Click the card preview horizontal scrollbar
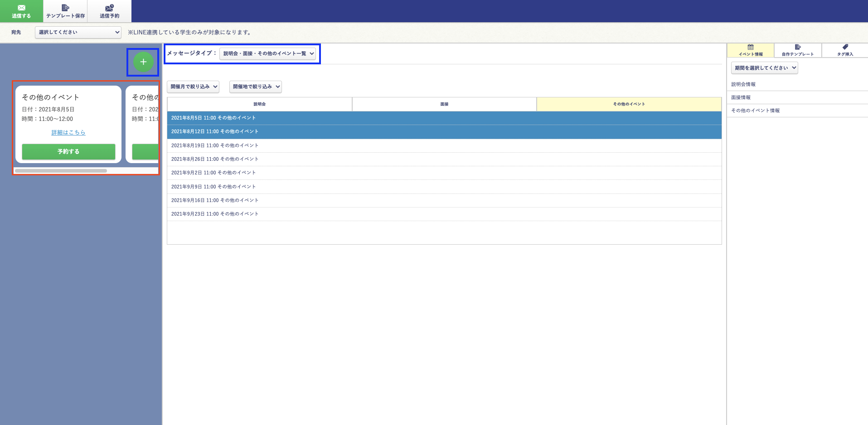The width and height of the screenshot is (868, 425). (x=61, y=171)
